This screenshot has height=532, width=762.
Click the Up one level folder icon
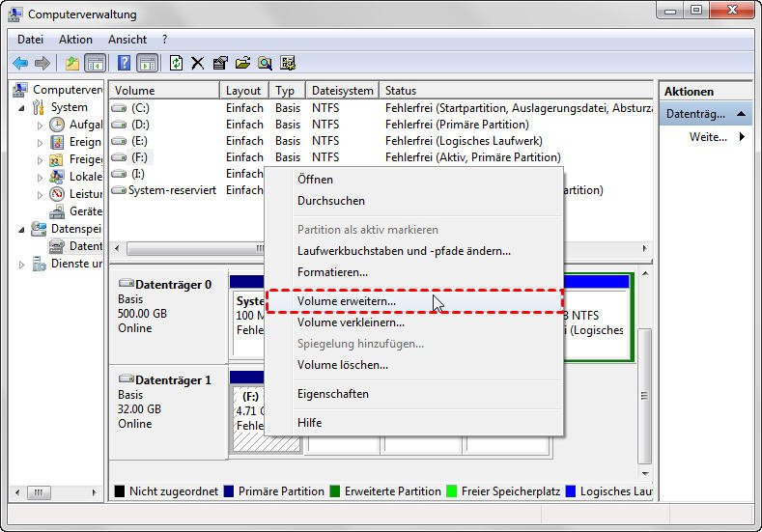click(x=72, y=63)
